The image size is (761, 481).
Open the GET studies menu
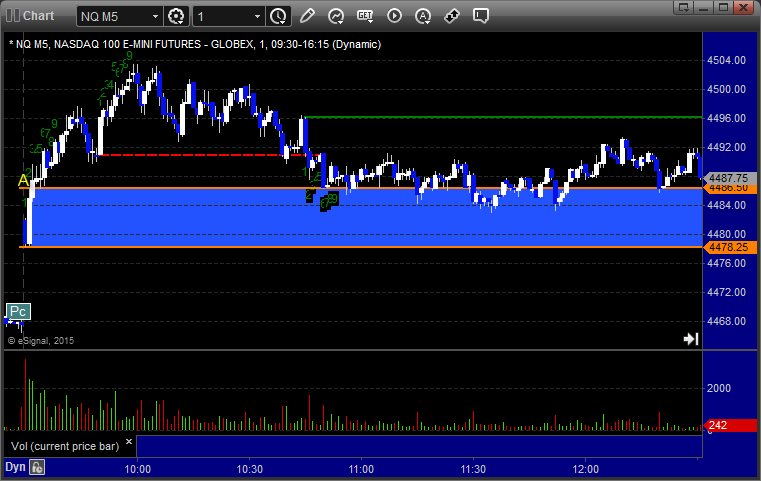pos(365,16)
